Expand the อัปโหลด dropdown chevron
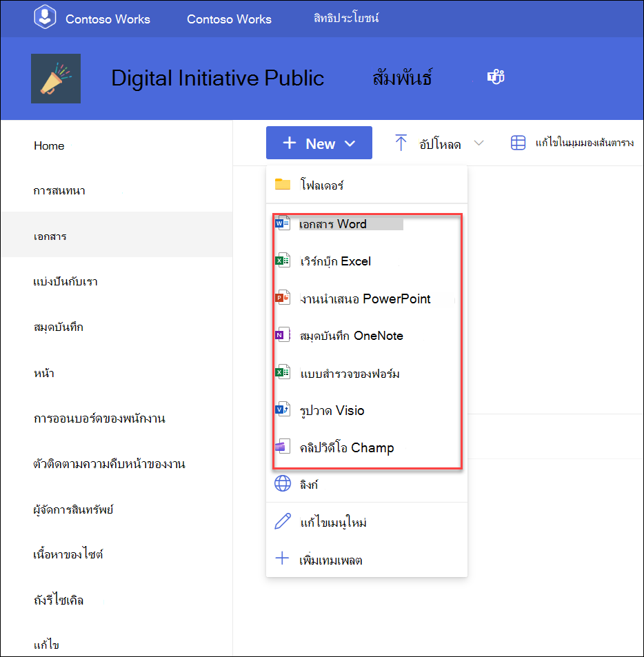 tap(479, 143)
